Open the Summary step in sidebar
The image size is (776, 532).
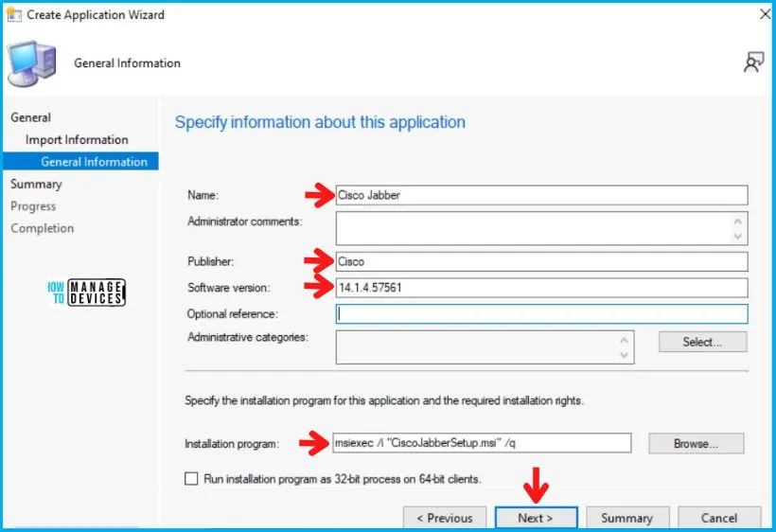pos(36,184)
